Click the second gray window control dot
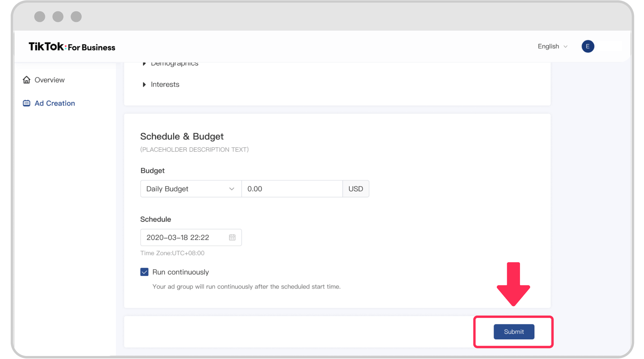The image size is (644, 359). click(58, 16)
